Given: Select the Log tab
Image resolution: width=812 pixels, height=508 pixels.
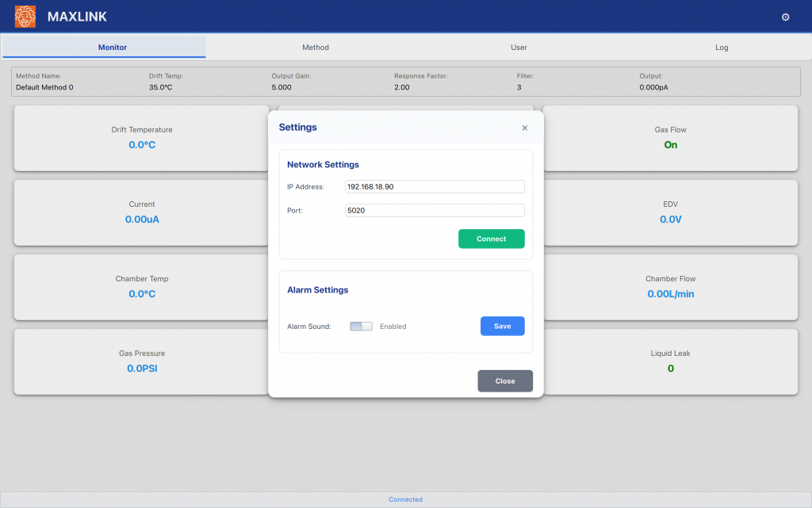Looking at the screenshot, I should pyautogui.click(x=722, y=48).
